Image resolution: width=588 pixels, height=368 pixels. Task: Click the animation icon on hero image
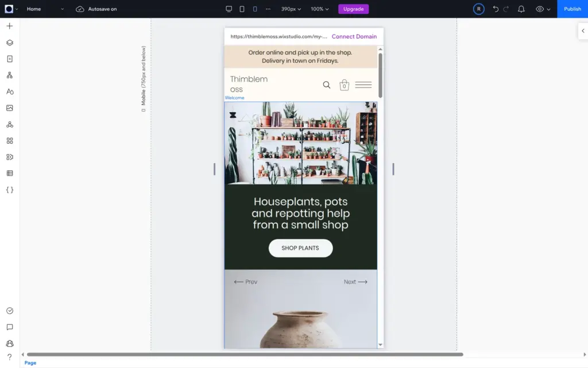(x=233, y=115)
